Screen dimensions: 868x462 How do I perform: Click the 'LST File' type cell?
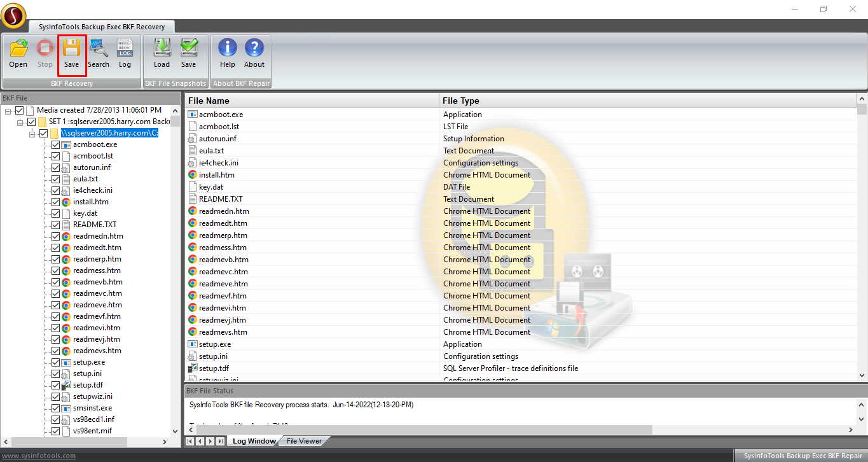pos(455,127)
